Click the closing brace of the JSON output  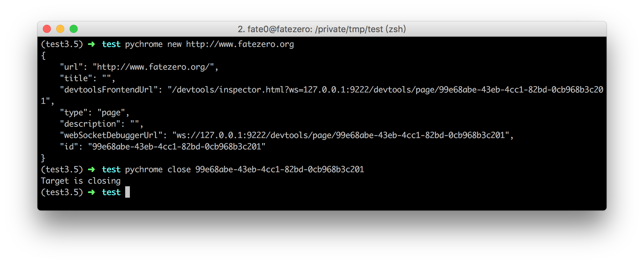pos(43,158)
